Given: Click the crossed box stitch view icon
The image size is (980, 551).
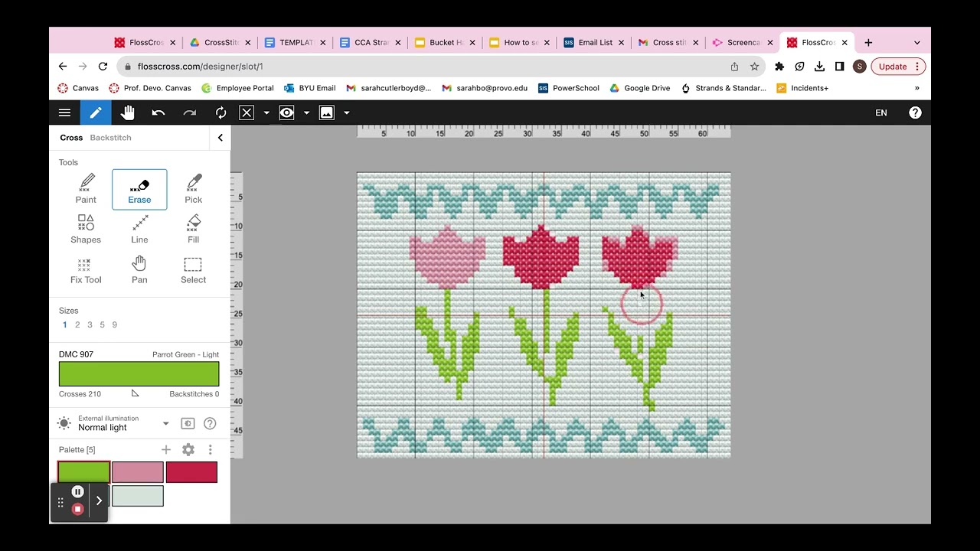Looking at the screenshot, I should pyautogui.click(x=247, y=112).
